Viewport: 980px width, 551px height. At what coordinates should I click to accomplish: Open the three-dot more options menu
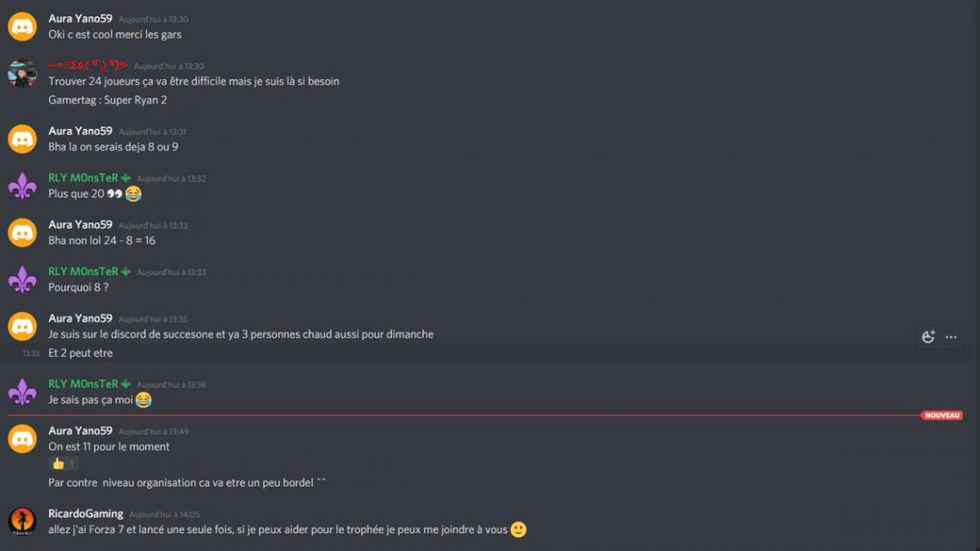tap(951, 337)
